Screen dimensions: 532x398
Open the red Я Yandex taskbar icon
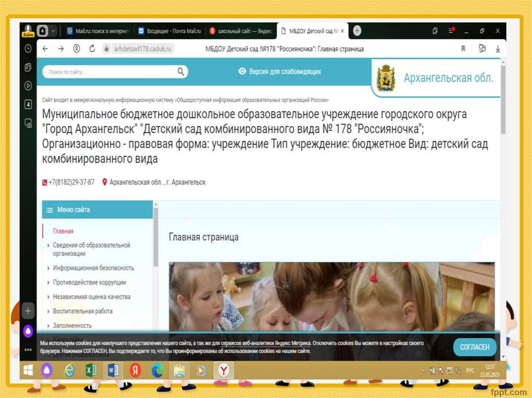(x=136, y=370)
